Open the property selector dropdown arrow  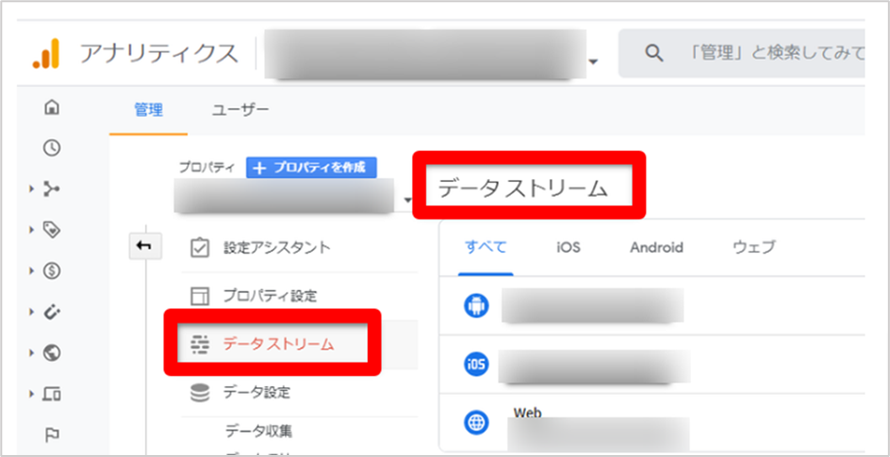[x=407, y=200]
